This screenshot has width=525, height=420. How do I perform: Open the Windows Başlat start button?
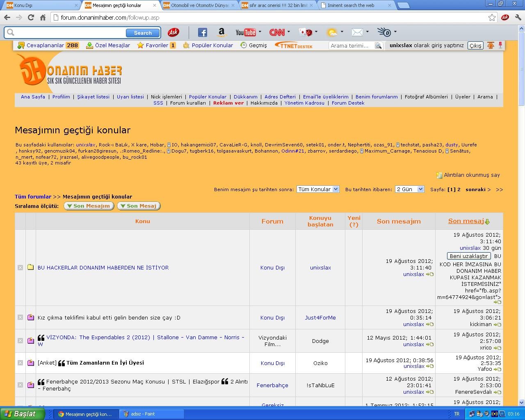22,414
